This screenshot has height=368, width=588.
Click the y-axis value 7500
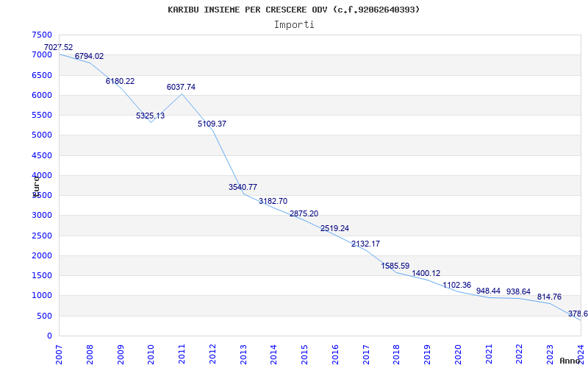[x=42, y=35]
